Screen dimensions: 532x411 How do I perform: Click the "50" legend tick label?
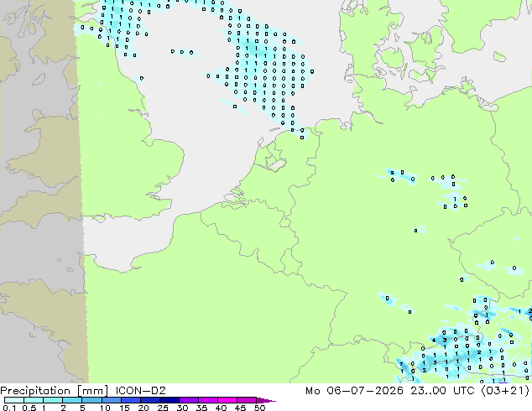260,408
